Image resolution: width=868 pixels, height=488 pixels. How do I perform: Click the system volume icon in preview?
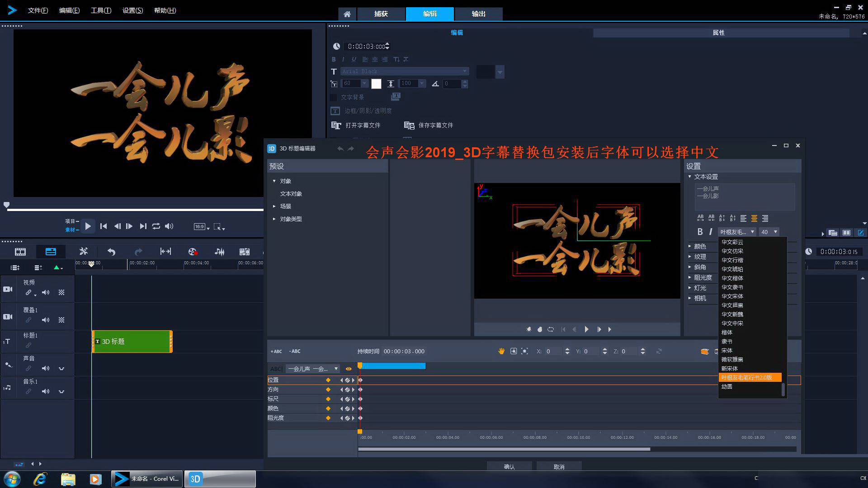pyautogui.click(x=169, y=226)
